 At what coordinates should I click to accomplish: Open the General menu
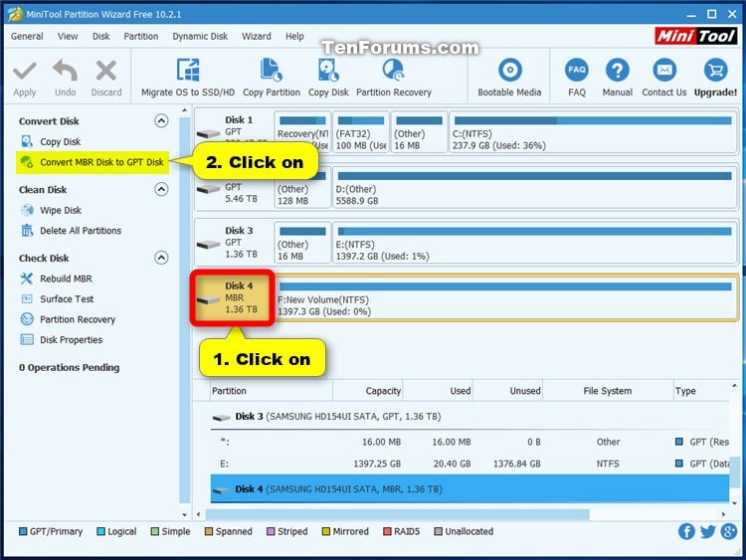pos(27,36)
